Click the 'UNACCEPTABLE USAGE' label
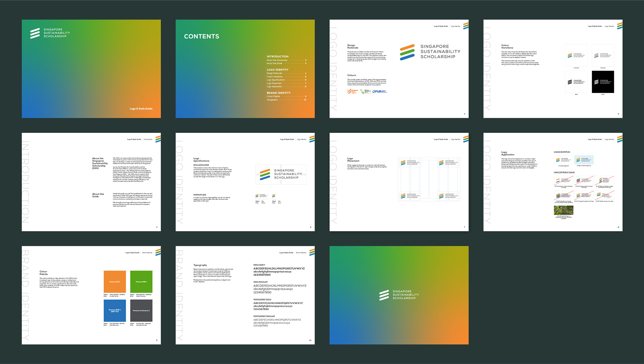 [x=564, y=172]
